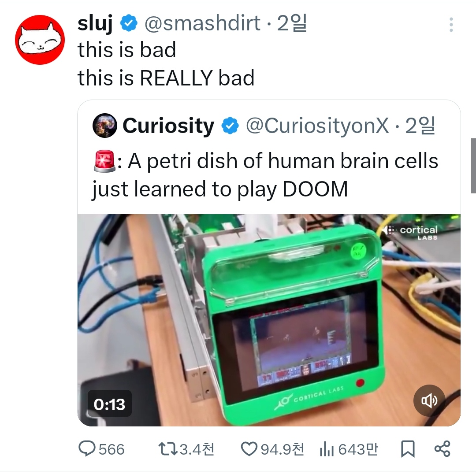Viewport: 476px width, 474px height.
Task: Bookmark this post
Action: click(x=408, y=449)
